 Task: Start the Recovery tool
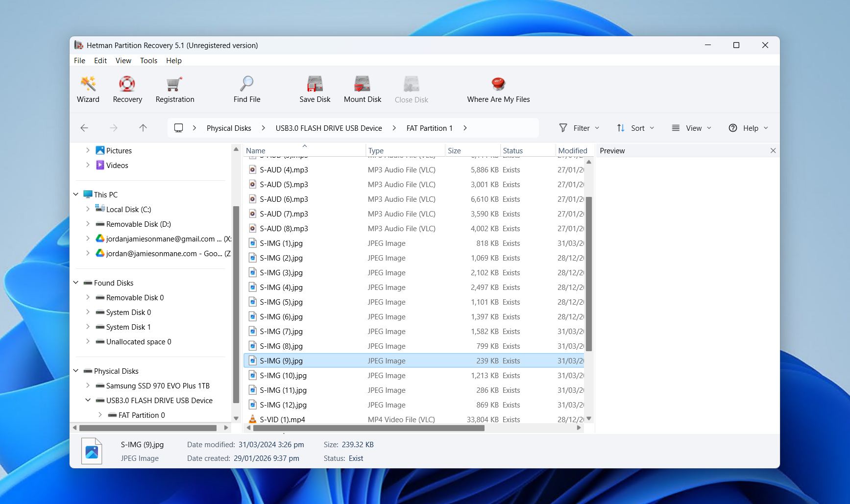click(x=127, y=89)
